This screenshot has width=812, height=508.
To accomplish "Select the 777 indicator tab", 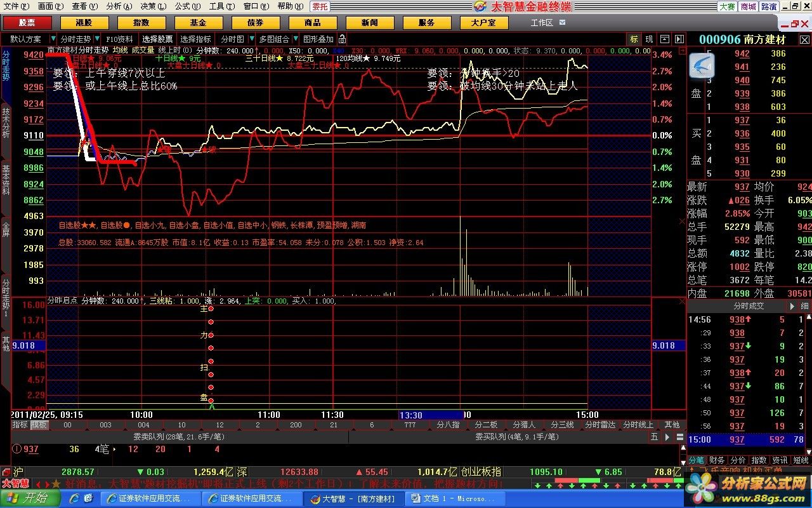I will (410, 424).
